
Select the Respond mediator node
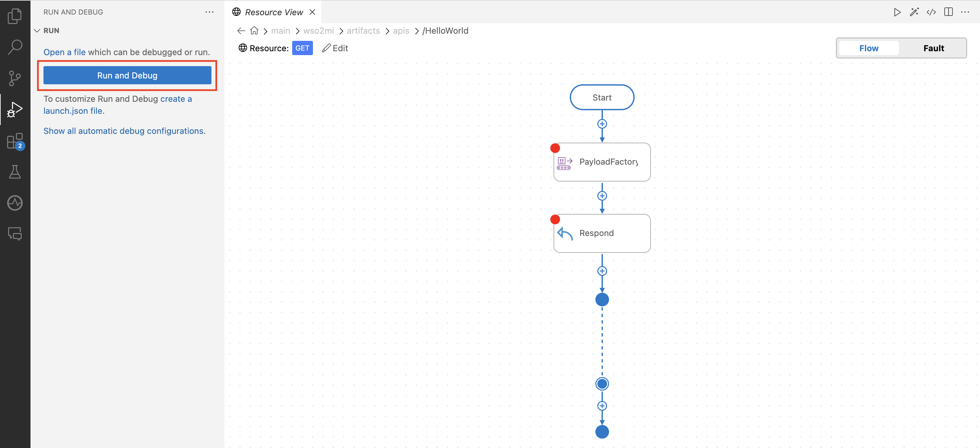602,233
